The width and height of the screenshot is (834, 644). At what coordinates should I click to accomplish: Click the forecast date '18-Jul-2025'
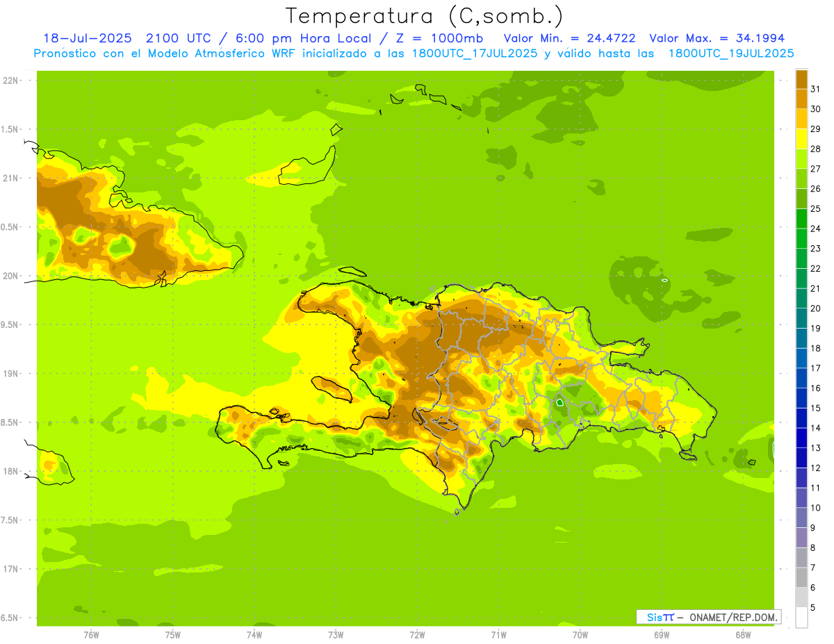[x=87, y=38]
